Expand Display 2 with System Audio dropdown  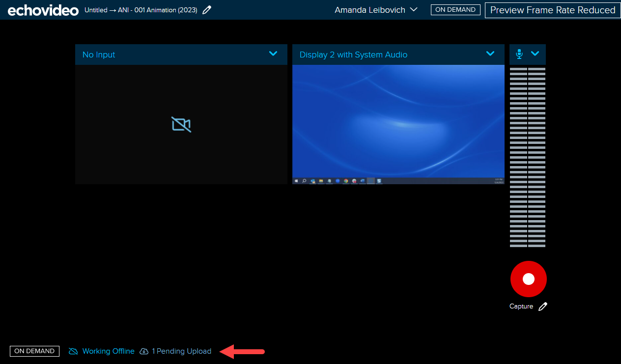coord(490,54)
